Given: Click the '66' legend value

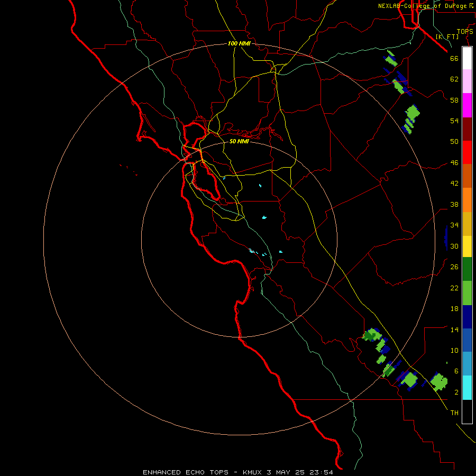Looking at the screenshot, I should [x=454, y=58].
